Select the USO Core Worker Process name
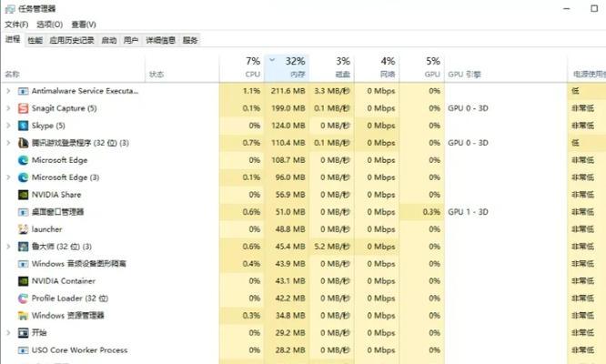Viewport: 606px width, 364px height. 79,350
